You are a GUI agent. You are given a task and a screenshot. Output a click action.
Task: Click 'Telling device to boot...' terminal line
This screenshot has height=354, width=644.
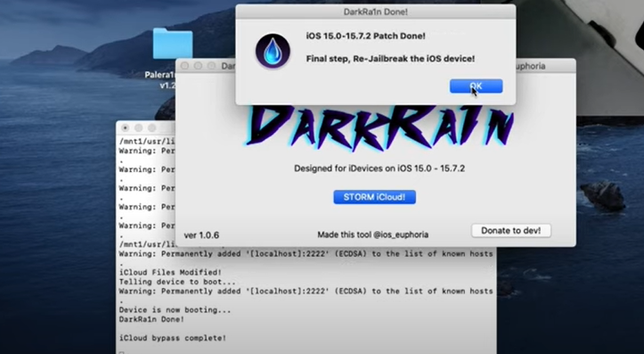tap(177, 282)
